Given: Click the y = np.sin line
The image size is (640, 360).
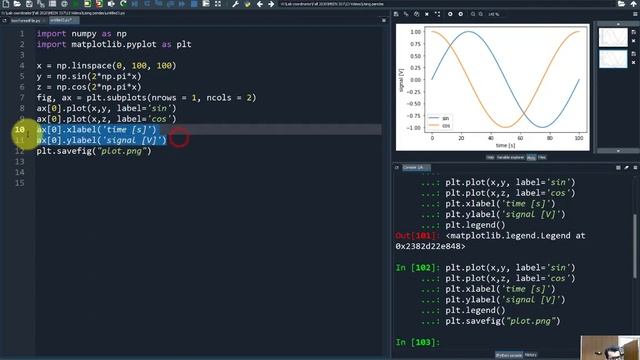Looking at the screenshot, I should (89, 76).
